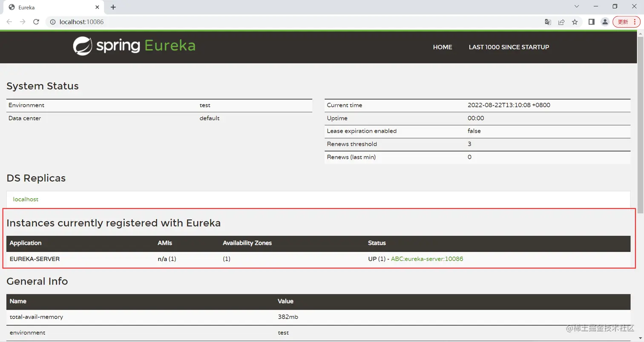Image resolution: width=644 pixels, height=342 pixels.
Task: Open the user profile avatar
Action: tap(605, 22)
